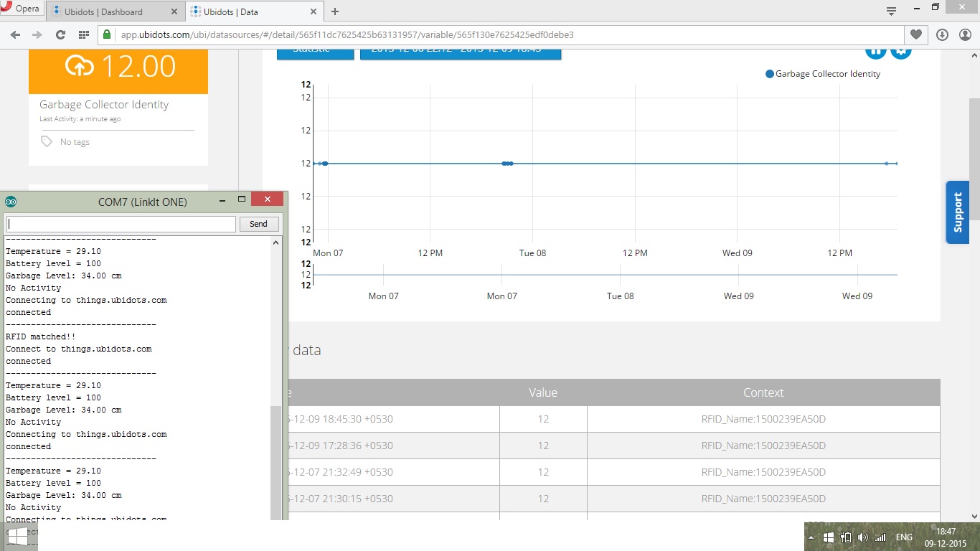
Task: Open the Opera menu button
Action: 20,9
